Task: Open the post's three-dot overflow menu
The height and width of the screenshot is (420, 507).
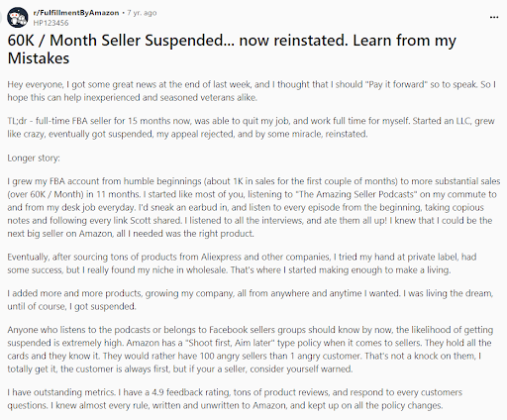Action: tap(494, 17)
